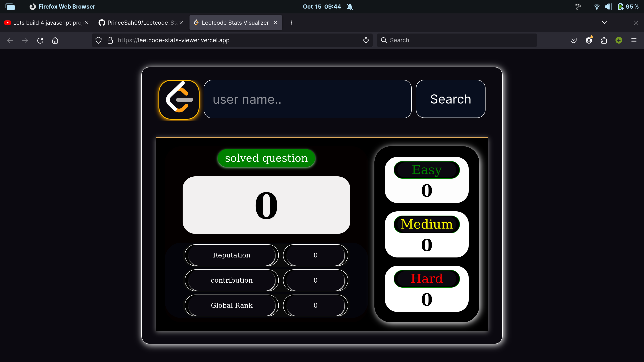644x362 pixels.
Task: Open the Firefox account menu
Action: click(x=589, y=40)
